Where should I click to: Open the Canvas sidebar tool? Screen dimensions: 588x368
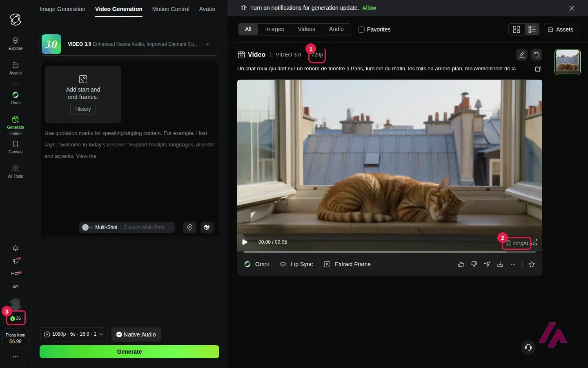point(16,147)
